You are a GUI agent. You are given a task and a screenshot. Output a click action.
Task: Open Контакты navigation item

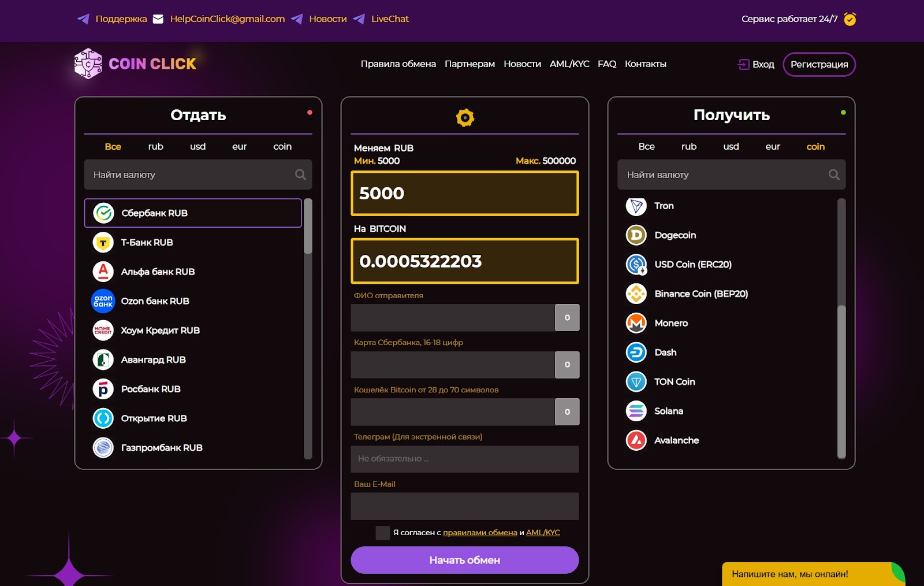tap(646, 64)
